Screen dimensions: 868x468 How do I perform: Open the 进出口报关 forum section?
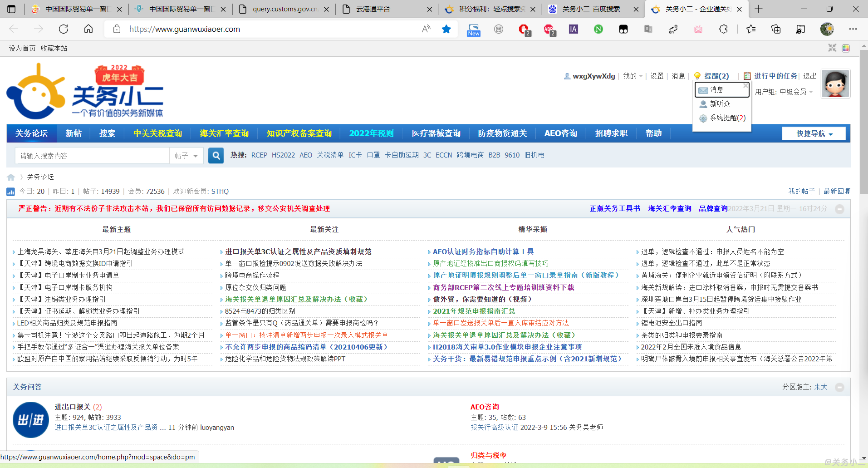73,407
